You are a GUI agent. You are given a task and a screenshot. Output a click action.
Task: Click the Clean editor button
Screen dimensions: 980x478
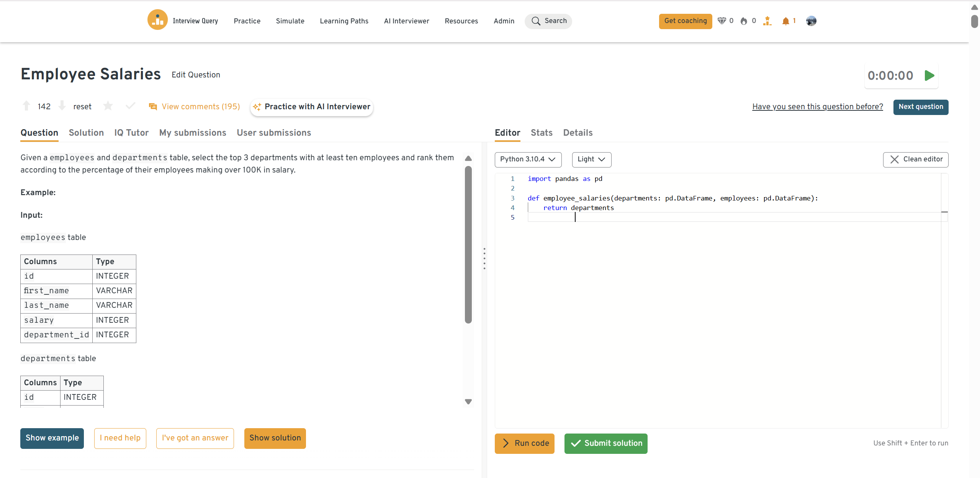915,159
